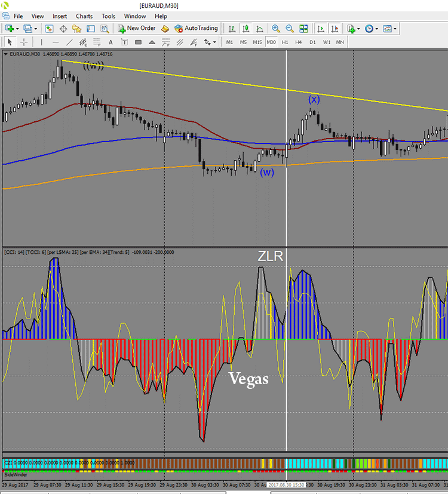448x494 pixels.
Task: Select the M30 timeframe button
Action: click(271, 42)
